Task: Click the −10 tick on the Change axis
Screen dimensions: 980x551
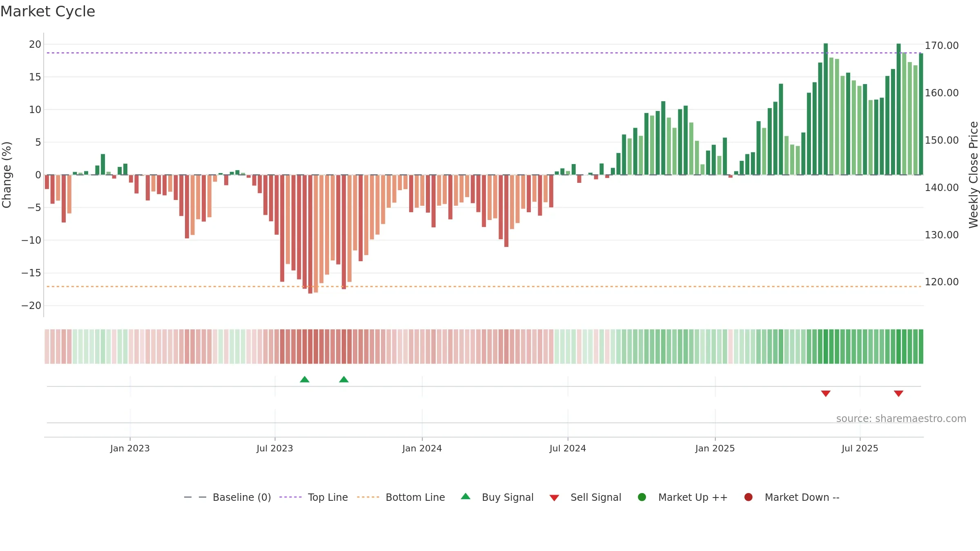Action: 31,240
